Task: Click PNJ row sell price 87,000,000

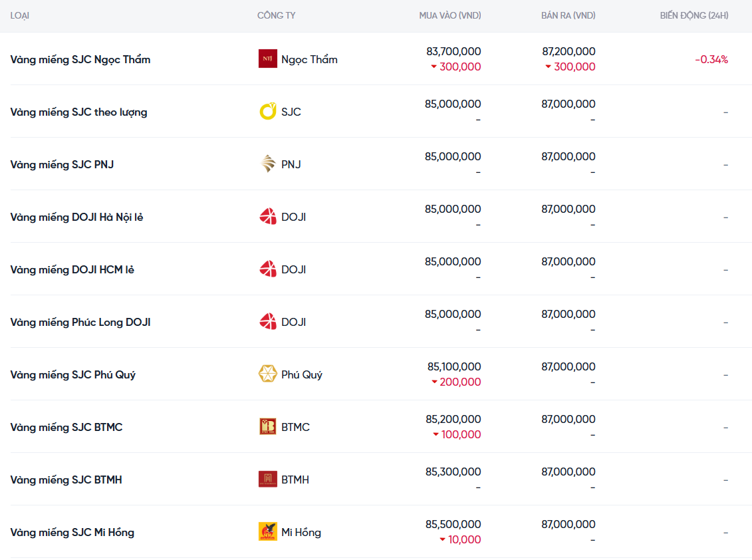Action: tap(568, 156)
